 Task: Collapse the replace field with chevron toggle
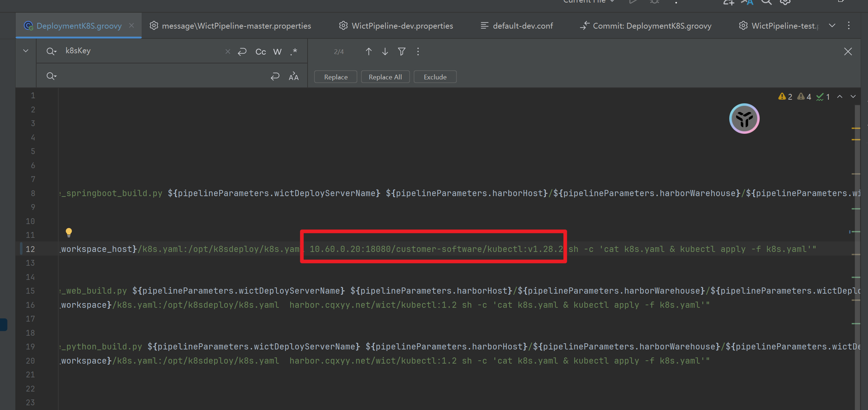pyautogui.click(x=26, y=51)
